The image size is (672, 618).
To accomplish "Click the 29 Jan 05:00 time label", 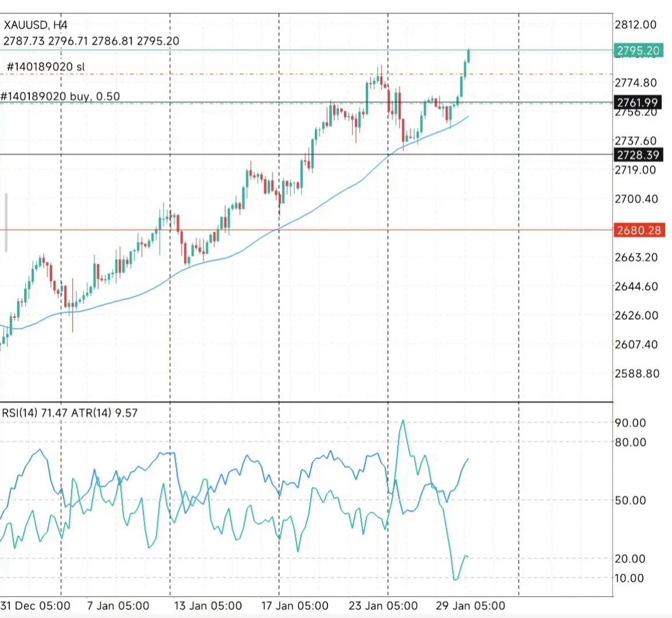I will click(x=471, y=606).
